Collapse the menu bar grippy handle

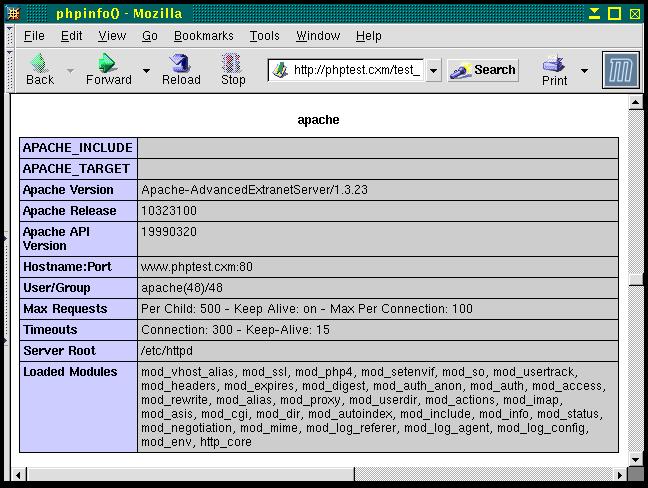click(10, 36)
